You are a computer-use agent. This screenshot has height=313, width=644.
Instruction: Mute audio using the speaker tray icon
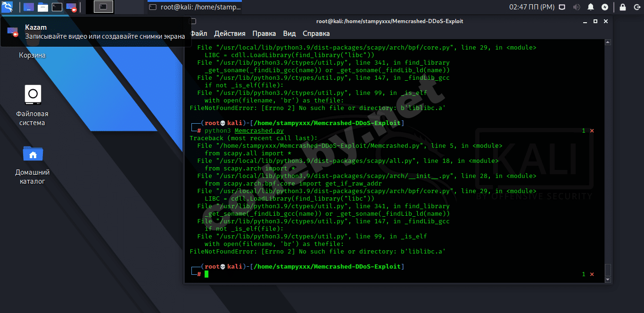coord(577,7)
